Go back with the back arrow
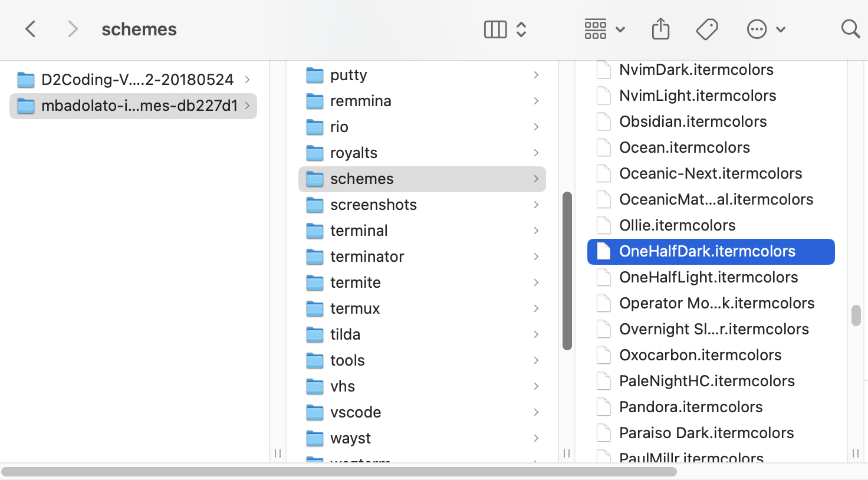868x480 pixels. click(x=31, y=29)
